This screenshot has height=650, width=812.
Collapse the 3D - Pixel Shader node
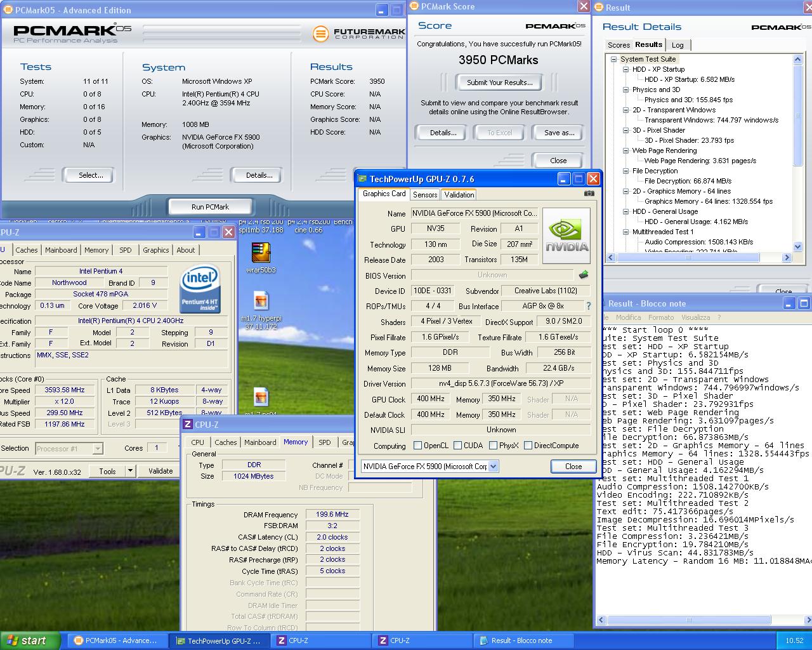625,130
